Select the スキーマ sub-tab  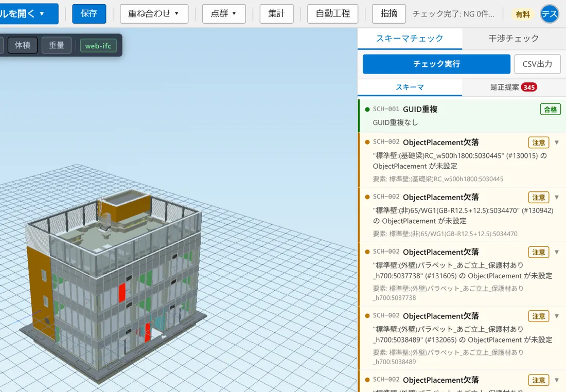pos(410,87)
